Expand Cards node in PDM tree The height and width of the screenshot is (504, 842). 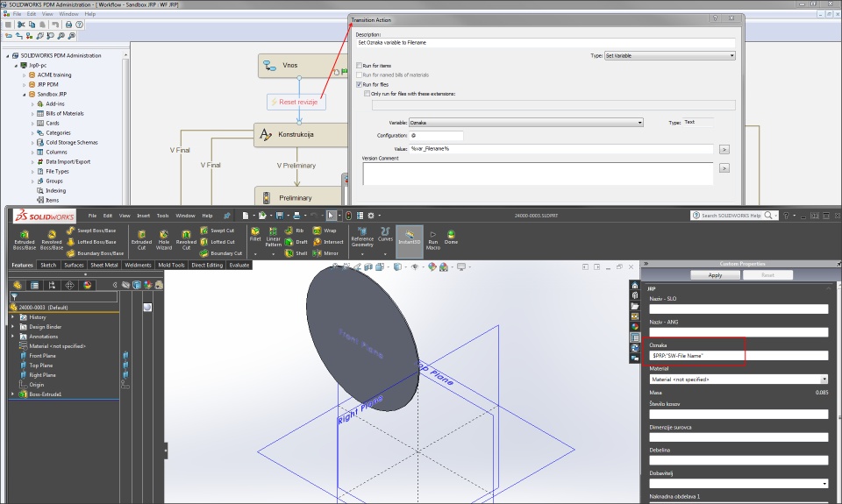(x=32, y=124)
